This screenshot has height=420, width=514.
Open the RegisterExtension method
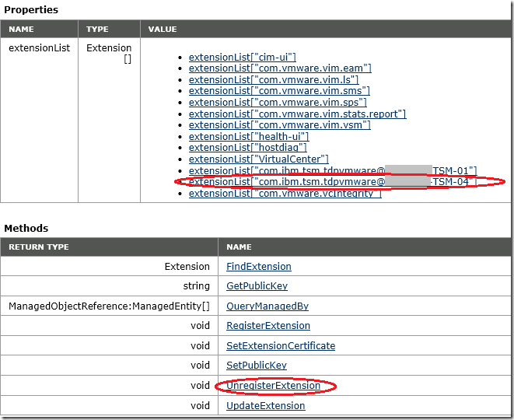pyautogui.click(x=268, y=326)
